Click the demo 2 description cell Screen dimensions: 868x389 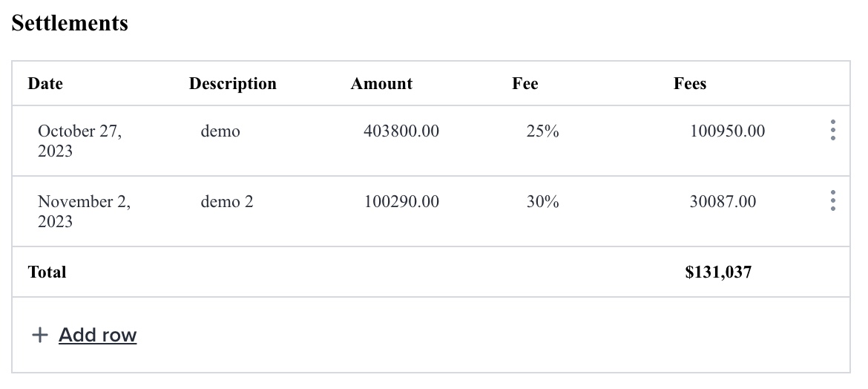point(227,202)
